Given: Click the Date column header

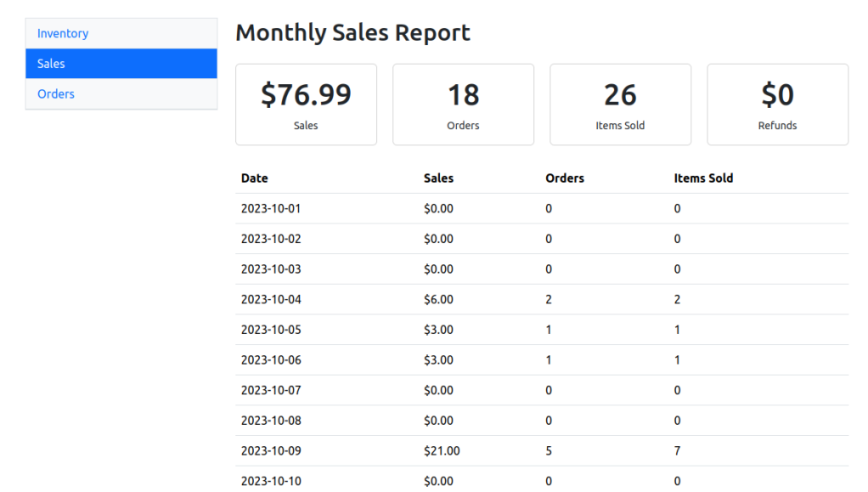Looking at the screenshot, I should pos(255,178).
